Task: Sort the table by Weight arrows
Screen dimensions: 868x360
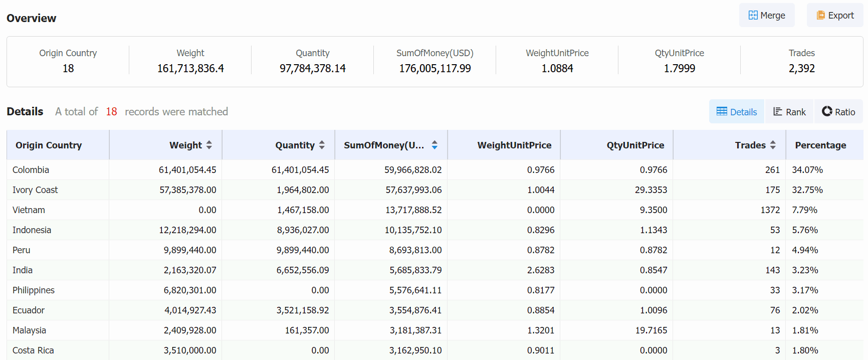Action: (209, 145)
